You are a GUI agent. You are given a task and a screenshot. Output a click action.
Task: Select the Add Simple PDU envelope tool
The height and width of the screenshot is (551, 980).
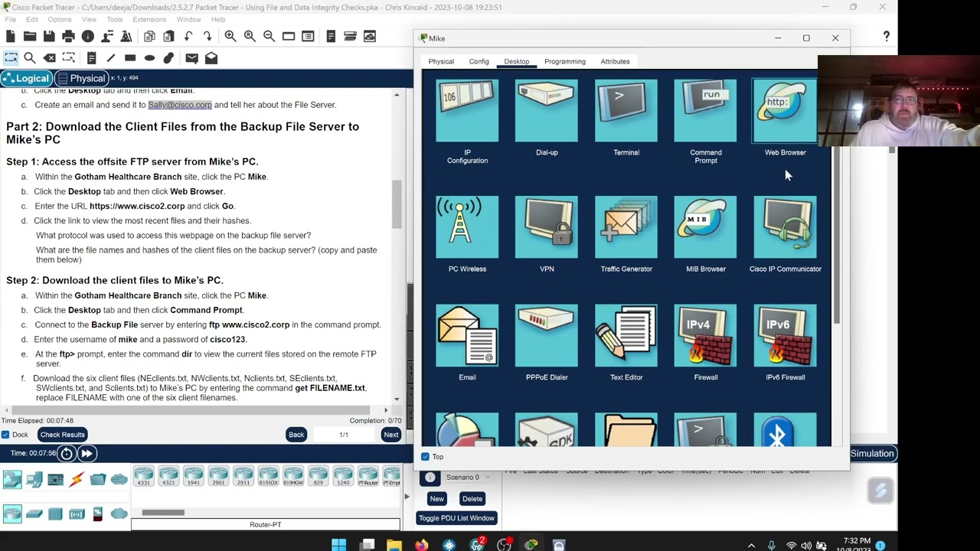(191, 58)
